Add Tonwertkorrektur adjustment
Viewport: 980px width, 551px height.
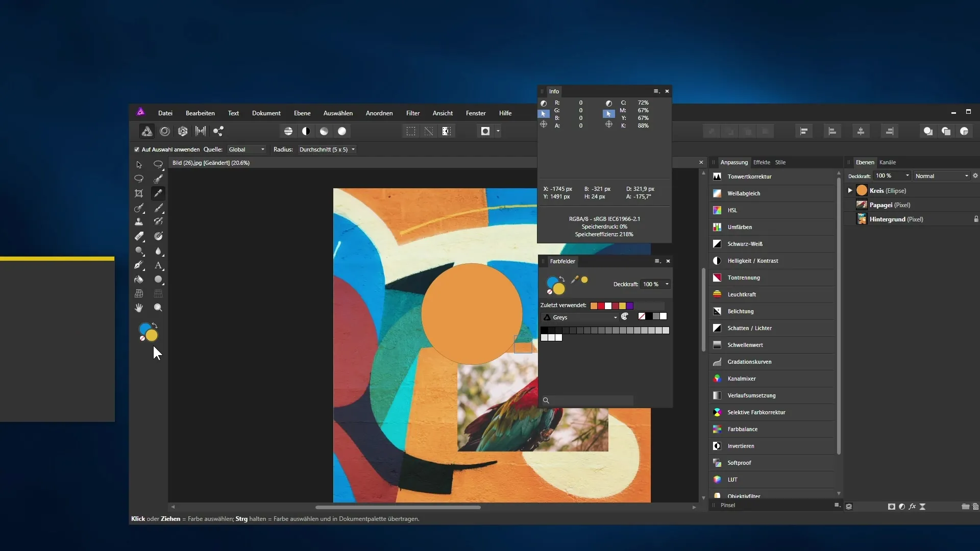(x=773, y=177)
